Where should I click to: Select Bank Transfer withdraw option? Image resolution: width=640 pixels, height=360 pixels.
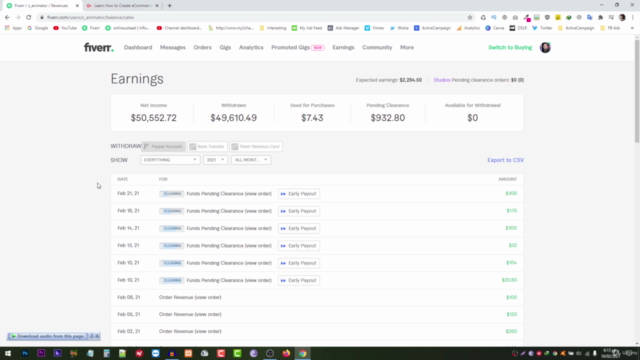coord(207,147)
